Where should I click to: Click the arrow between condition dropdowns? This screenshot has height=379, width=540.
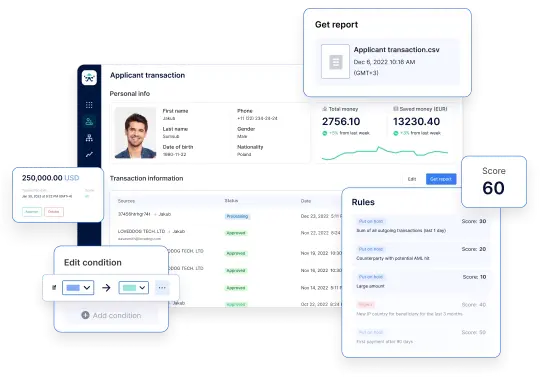coord(106,287)
